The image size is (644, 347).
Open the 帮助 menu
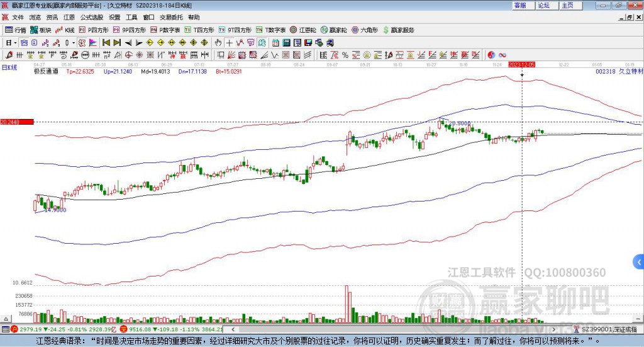click(x=194, y=17)
